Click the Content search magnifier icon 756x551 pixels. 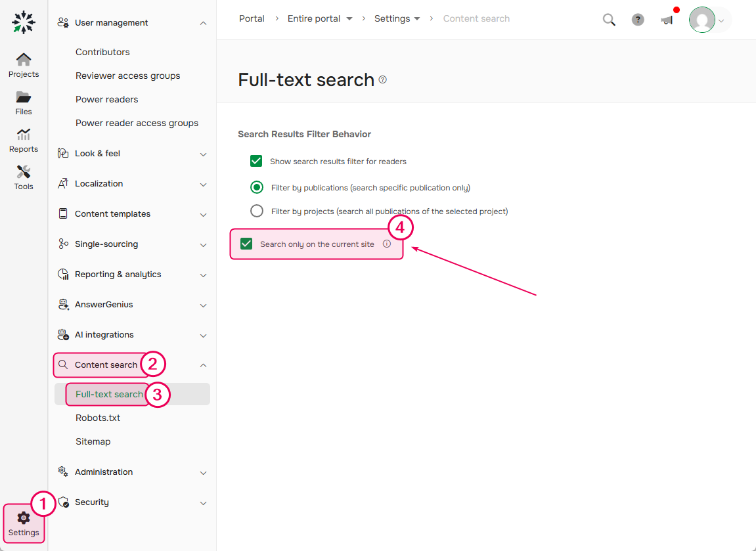pos(62,364)
